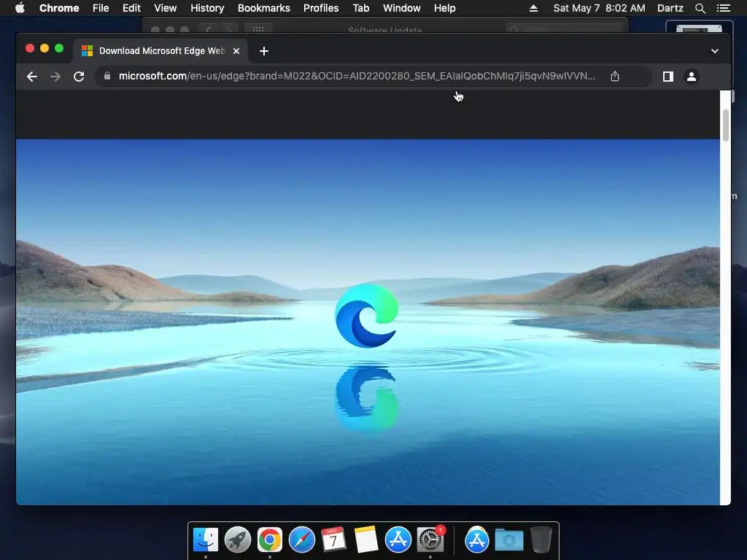Open the Edit menu
The image size is (747, 560).
pos(131,8)
